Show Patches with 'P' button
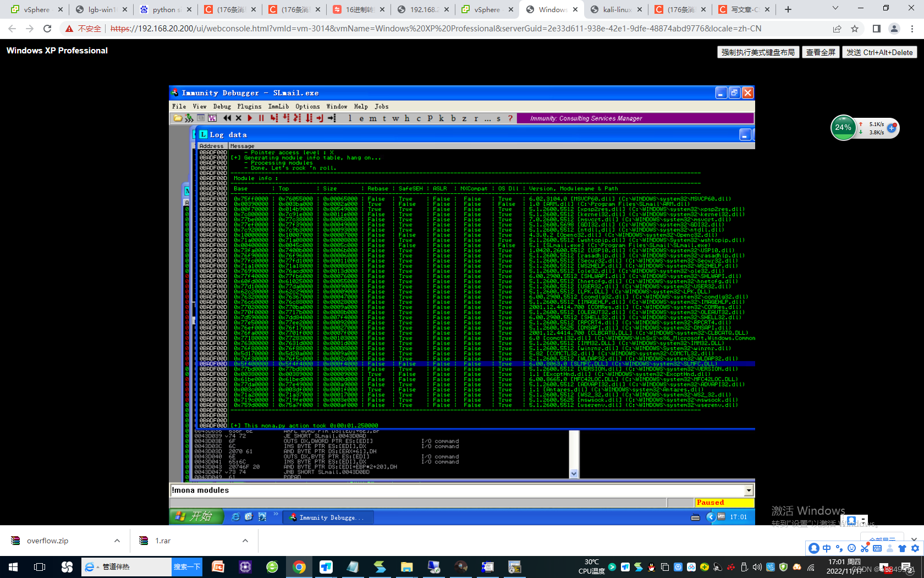Image resolution: width=924 pixels, height=578 pixels. (430, 118)
